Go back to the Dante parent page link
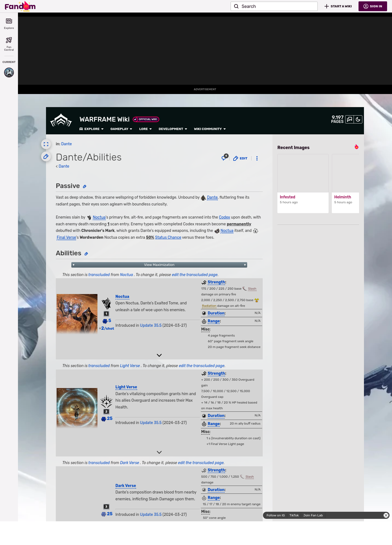 coord(64,166)
